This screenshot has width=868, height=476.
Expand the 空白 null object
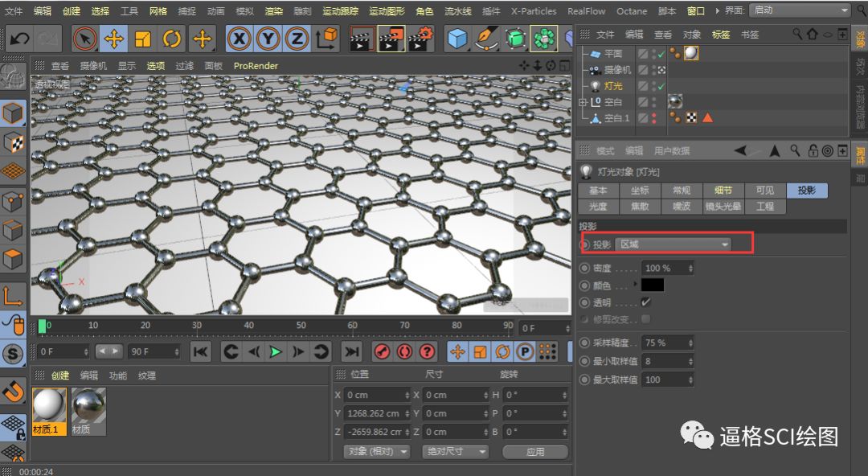coord(583,102)
